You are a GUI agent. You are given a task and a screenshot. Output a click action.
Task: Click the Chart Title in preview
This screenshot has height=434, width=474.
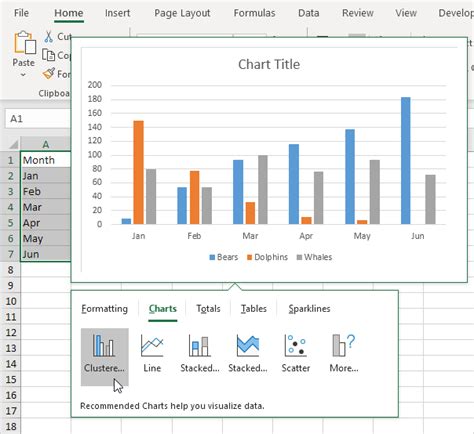(269, 64)
